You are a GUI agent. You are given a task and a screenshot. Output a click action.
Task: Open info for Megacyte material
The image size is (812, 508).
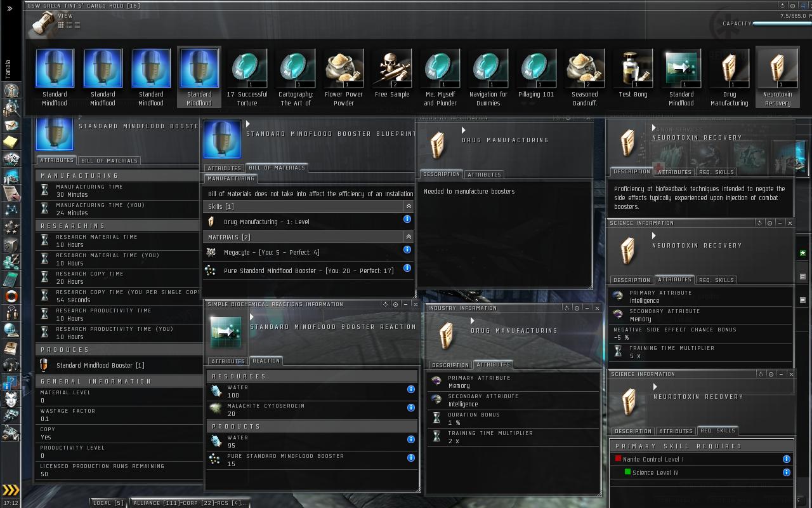coord(407,250)
